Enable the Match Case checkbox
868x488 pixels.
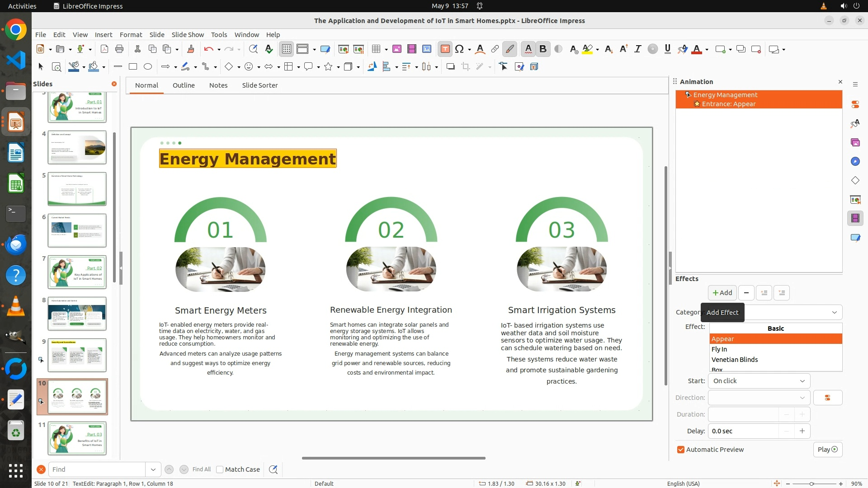[220, 469]
